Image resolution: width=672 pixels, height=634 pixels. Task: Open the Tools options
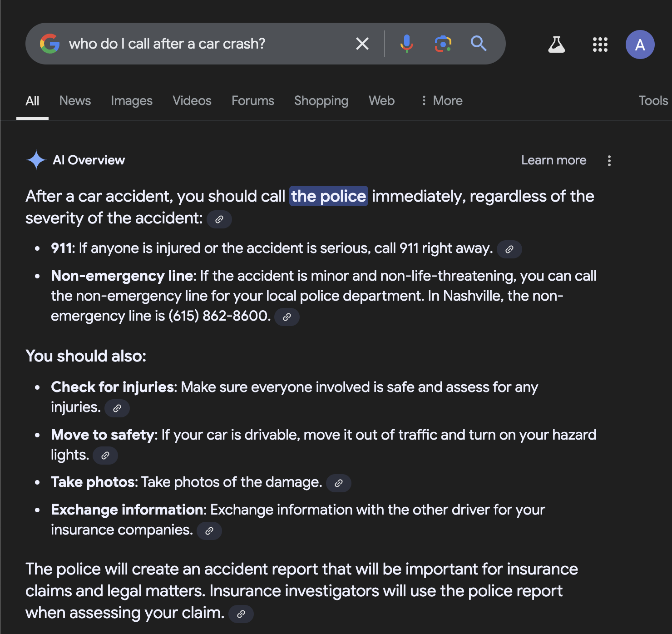(x=653, y=101)
